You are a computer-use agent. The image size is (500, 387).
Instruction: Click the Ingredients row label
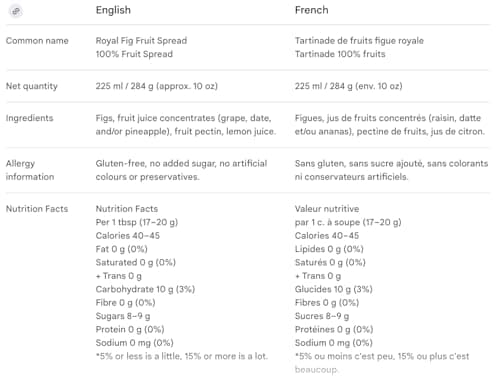(x=29, y=118)
